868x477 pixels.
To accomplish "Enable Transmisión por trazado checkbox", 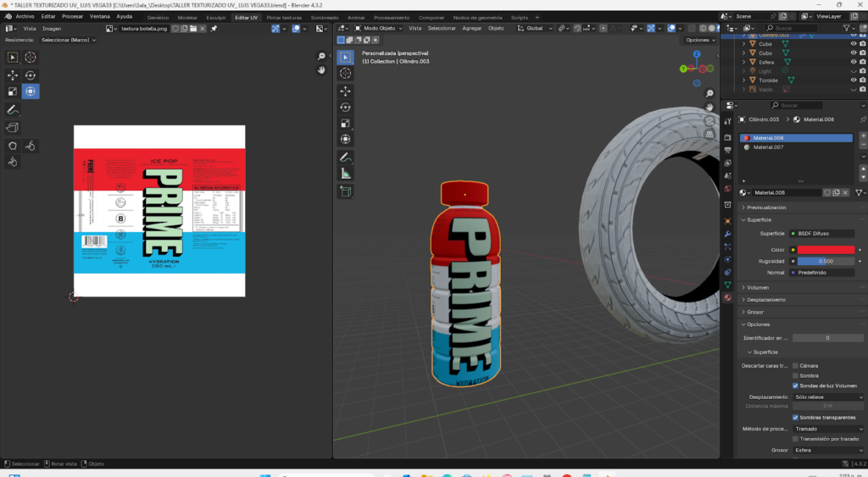I will [x=795, y=439].
